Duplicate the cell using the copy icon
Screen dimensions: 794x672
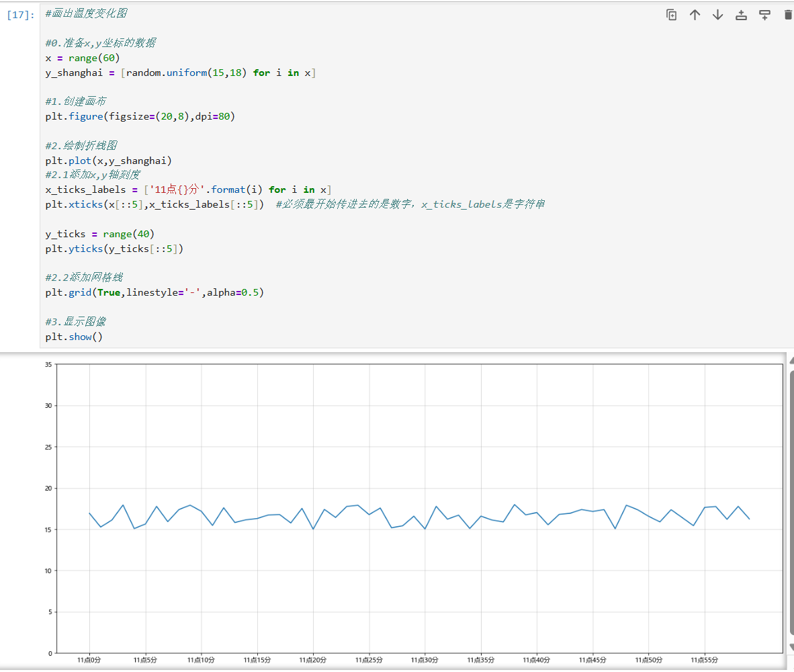[x=672, y=15]
